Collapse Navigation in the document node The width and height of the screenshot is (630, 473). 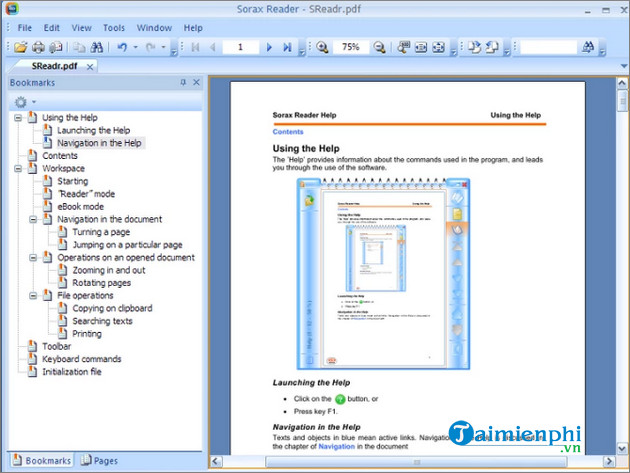(33, 219)
